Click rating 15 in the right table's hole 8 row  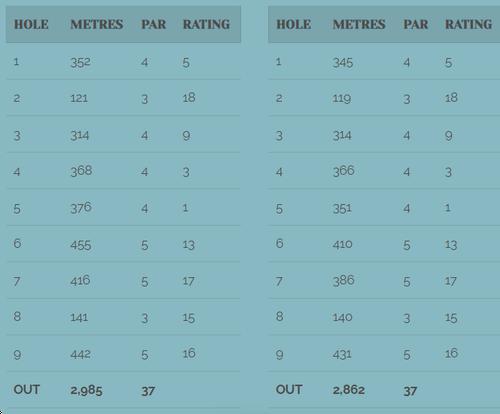451,318
